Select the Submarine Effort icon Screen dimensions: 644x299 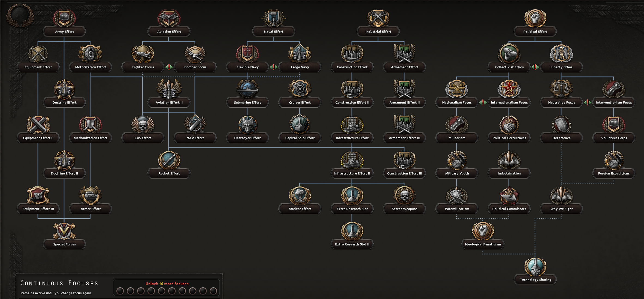point(247,89)
